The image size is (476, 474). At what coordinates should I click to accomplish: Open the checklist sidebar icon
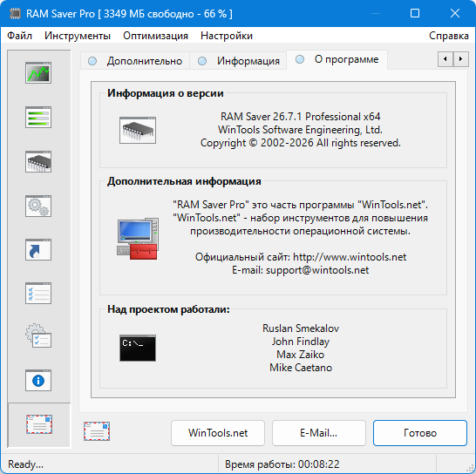(38, 294)
